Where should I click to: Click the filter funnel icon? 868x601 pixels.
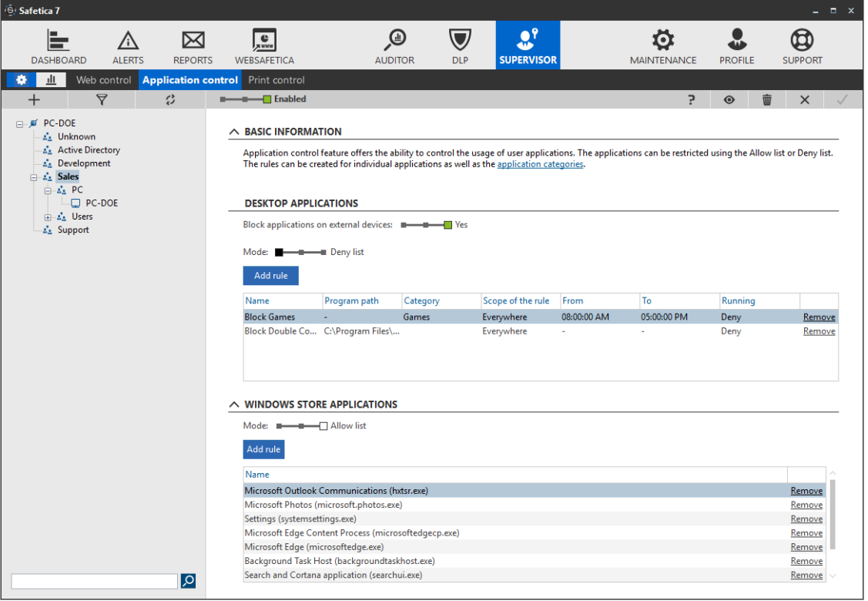click(x=102, y=100)
